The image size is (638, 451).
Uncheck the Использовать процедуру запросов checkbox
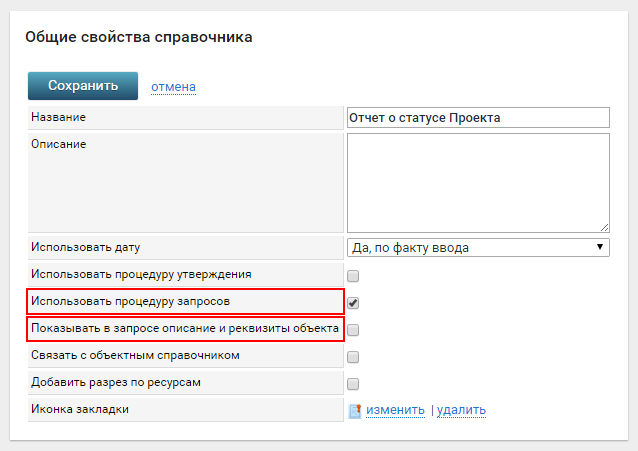(x=353, y=302)
